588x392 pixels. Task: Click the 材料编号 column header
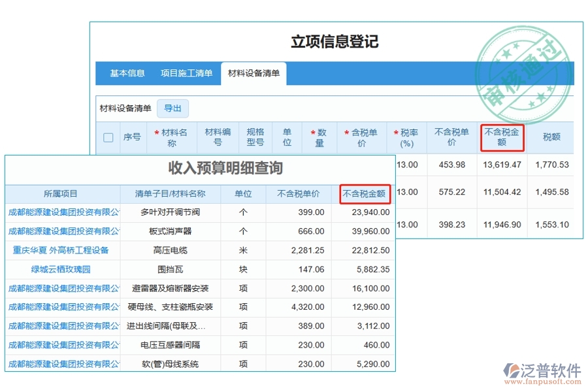[x=216, y=137]
